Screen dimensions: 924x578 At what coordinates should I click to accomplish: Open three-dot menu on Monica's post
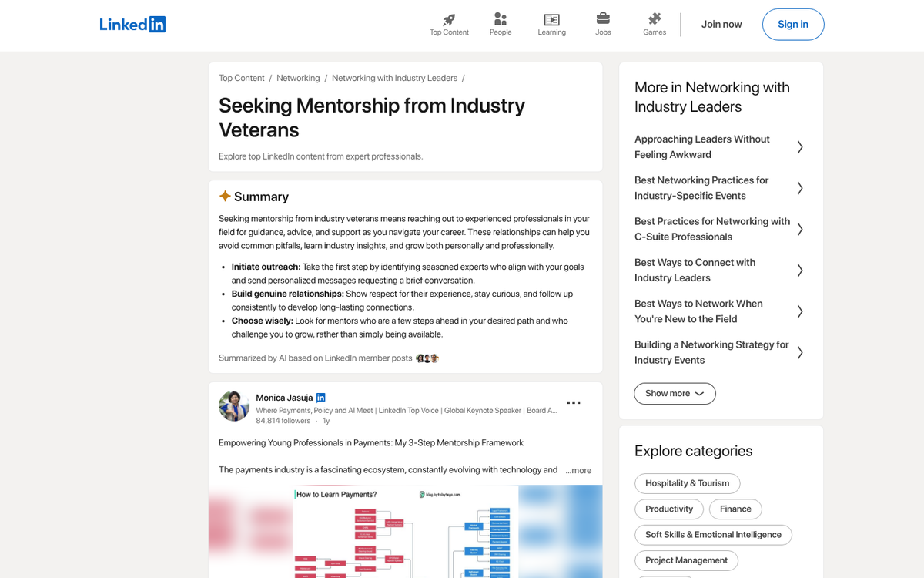pos(574,402)
